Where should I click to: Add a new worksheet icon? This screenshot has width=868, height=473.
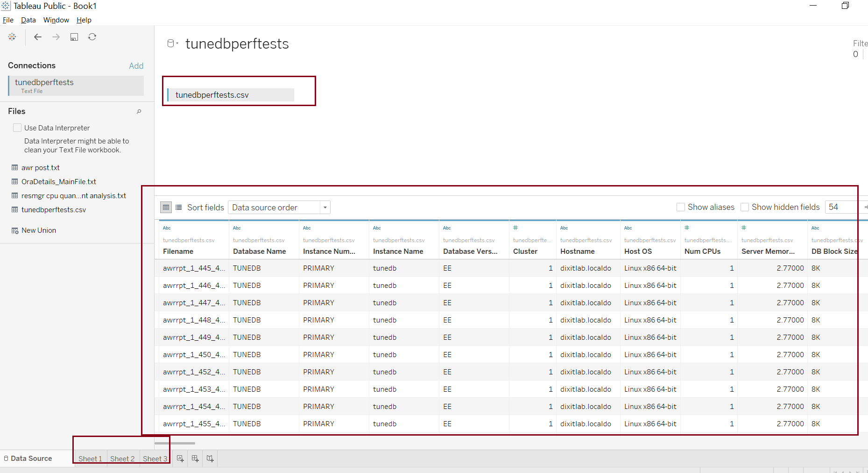(180, 459)
